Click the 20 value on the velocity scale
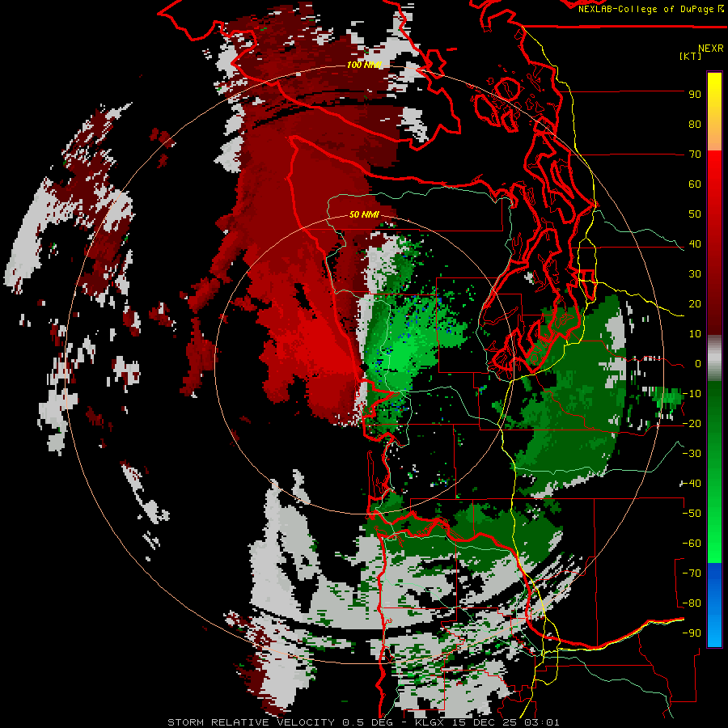Image resolution: width=728 pixels, height=728 pixels. 695,304
